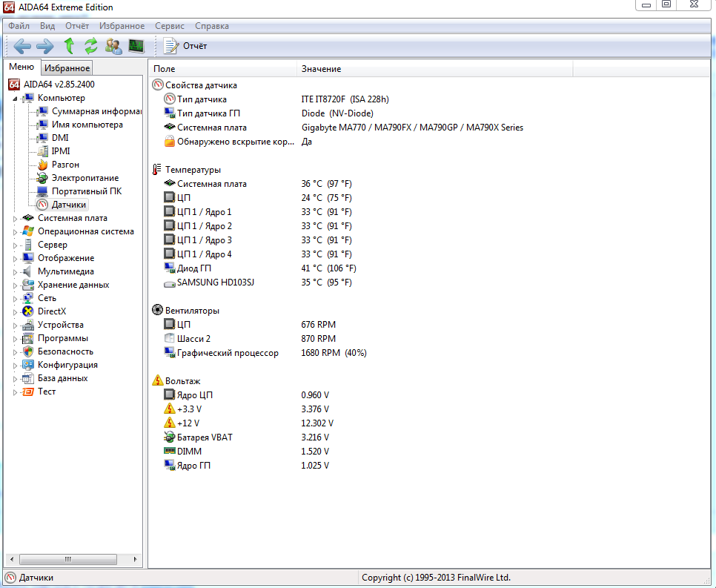Expand the DirectX tree node

click(15, 312)
